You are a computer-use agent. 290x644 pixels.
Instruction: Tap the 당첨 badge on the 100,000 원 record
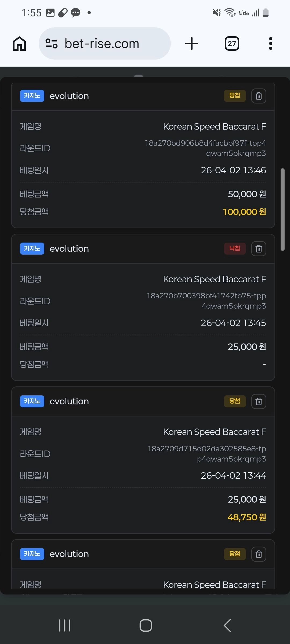[235, 96]
